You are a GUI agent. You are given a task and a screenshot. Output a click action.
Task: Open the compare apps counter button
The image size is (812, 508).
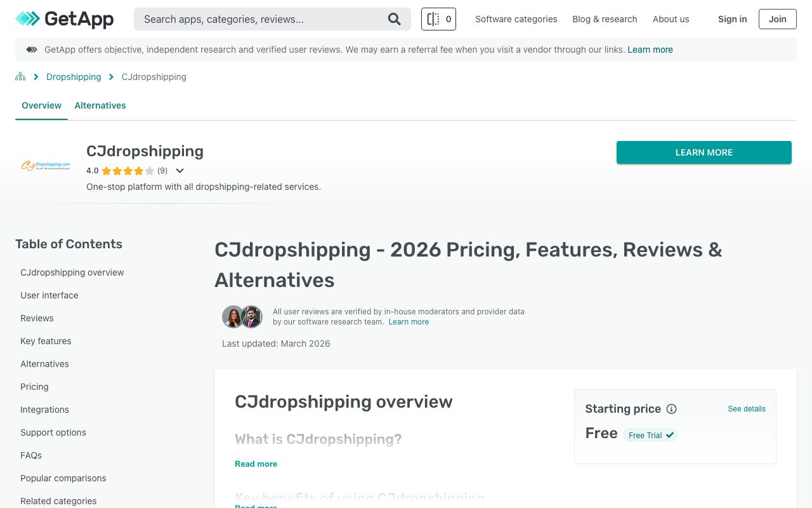click(x=438, y=19)
